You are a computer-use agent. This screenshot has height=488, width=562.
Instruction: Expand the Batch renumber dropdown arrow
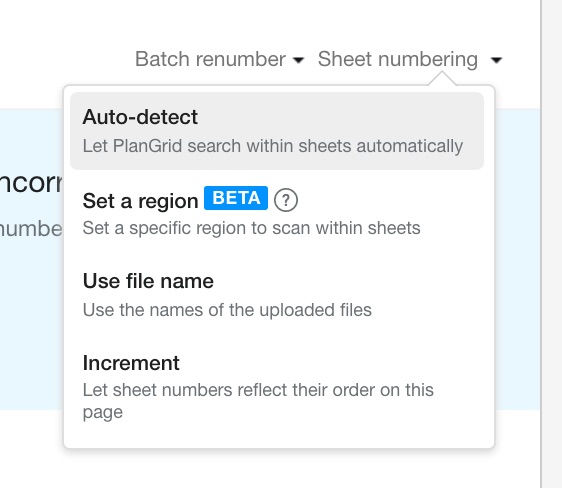(298, 60)
